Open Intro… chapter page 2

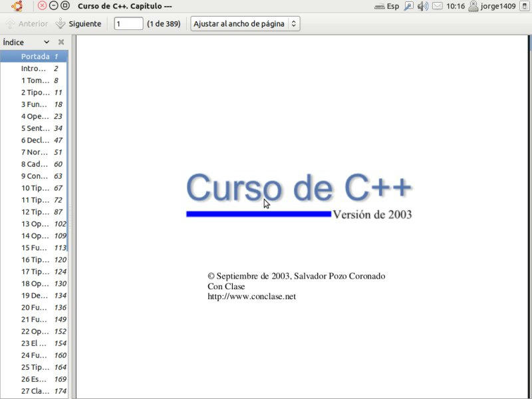click(x=34, y=68)
